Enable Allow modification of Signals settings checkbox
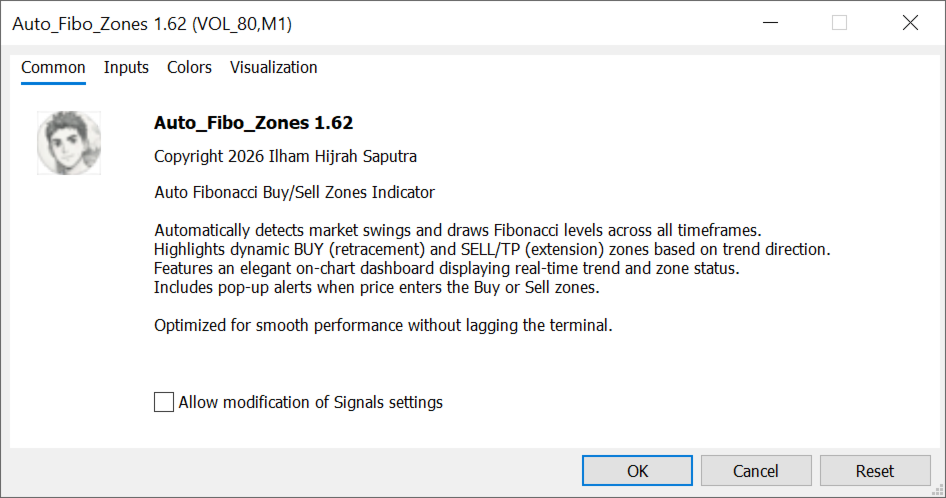946x498 pixels. (x=163, y=402)
